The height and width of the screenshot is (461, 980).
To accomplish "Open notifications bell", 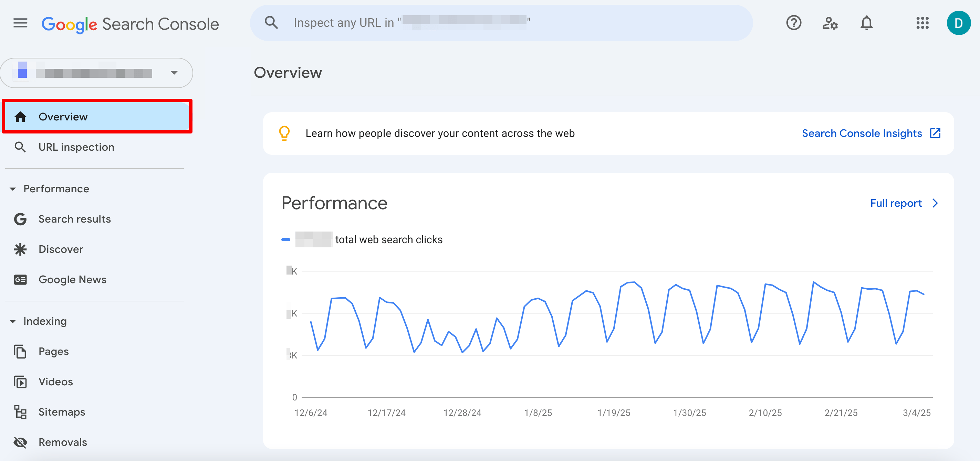I will [867, 23].
